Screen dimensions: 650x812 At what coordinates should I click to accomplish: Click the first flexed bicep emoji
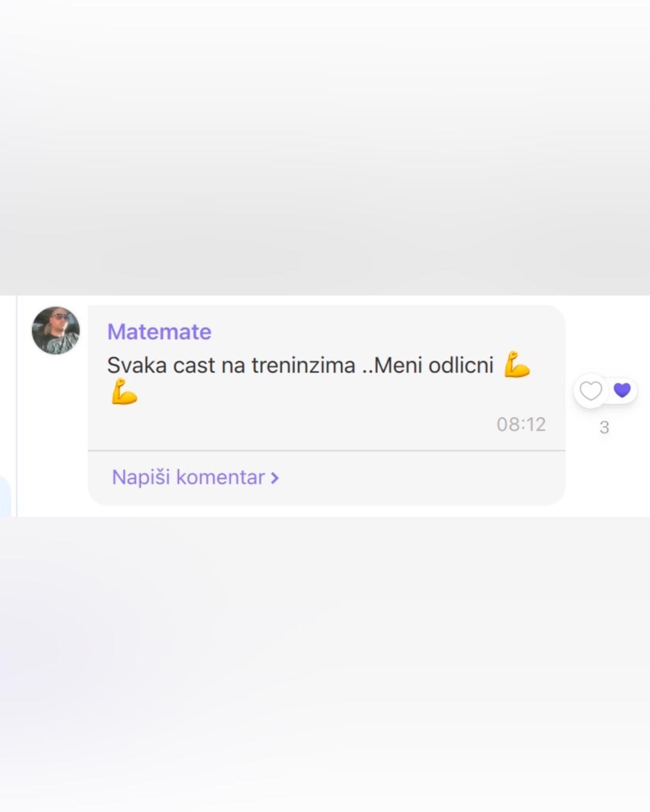(x=517, y=364)
